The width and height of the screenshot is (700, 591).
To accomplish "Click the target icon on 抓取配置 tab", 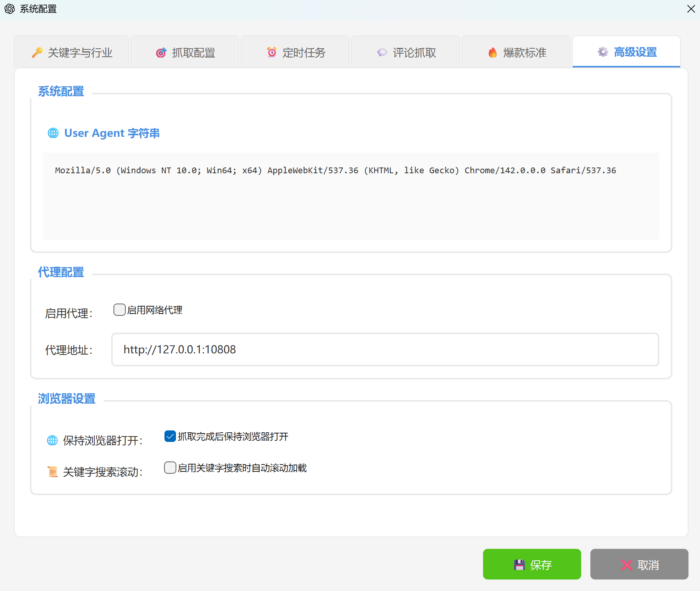I will click(x=161, y=53).
